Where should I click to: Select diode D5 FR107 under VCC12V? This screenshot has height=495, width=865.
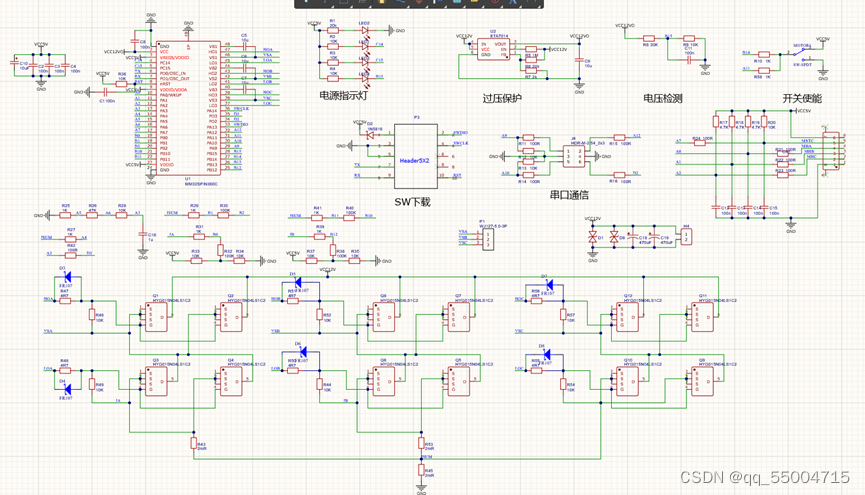pyautogui.click(x=298, y=283)
